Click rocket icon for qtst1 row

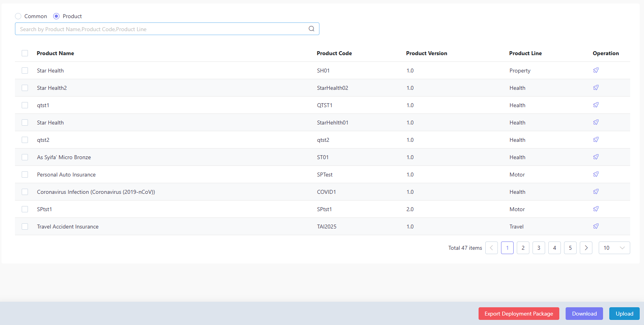596,105
